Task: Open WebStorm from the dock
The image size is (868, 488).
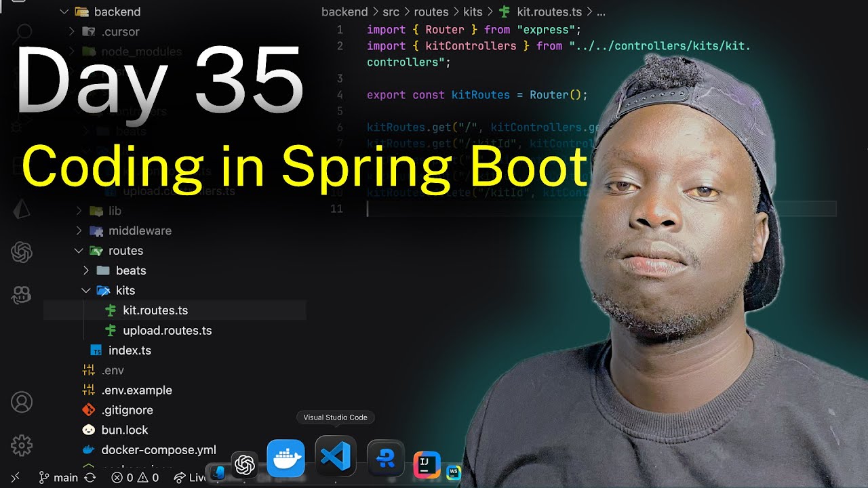Action: (454, 473)
